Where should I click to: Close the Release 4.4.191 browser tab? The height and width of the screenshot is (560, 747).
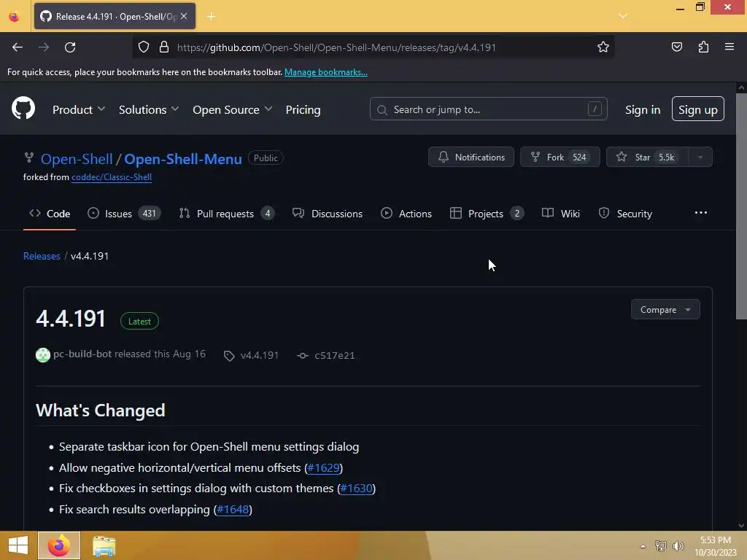(x=184, y=16)
